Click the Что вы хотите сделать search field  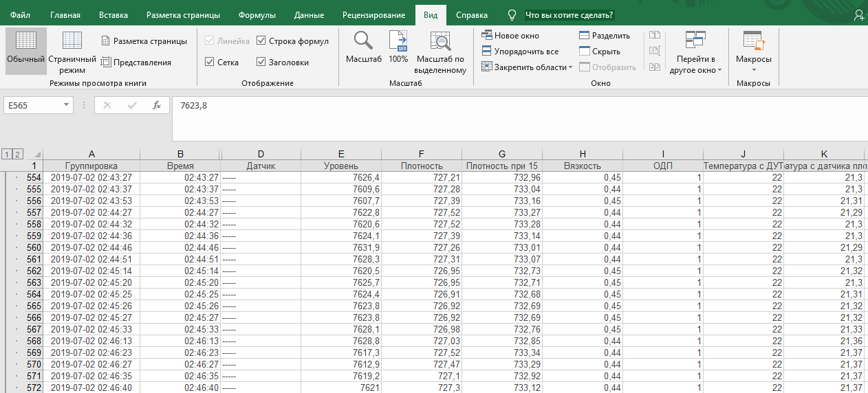point(569,15)
